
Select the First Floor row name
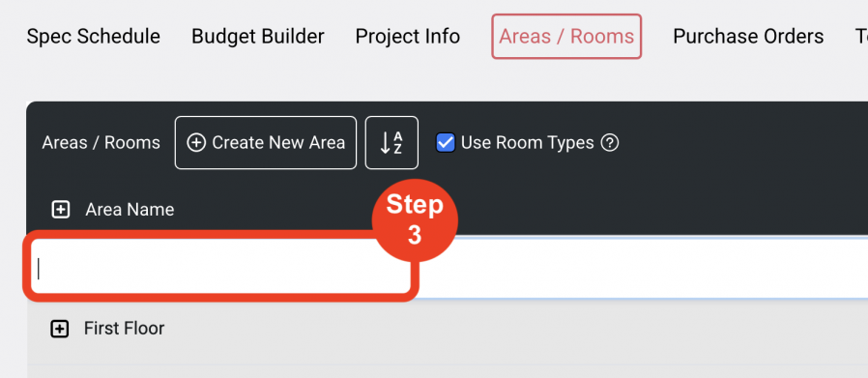124,329
